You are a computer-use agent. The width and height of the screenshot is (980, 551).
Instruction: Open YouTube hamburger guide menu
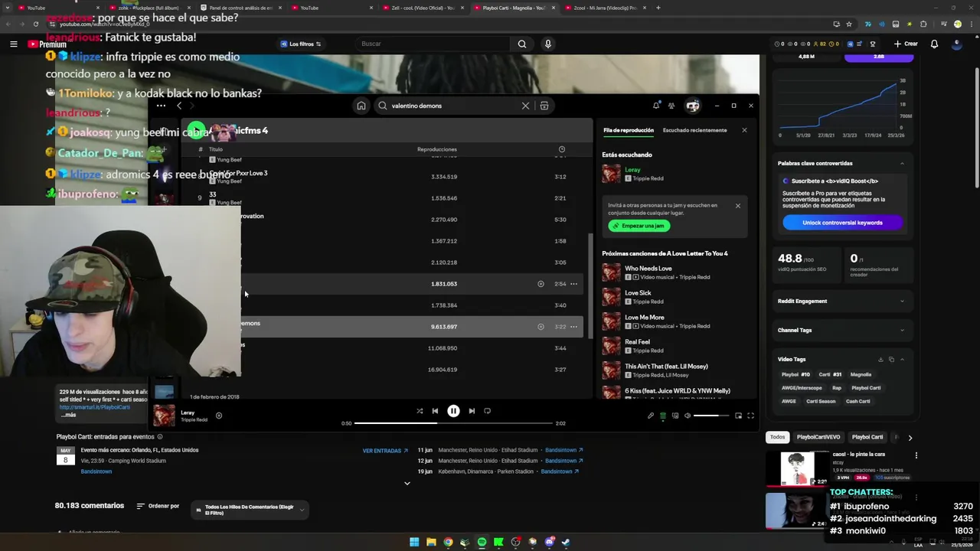click(x=14, y=44)
